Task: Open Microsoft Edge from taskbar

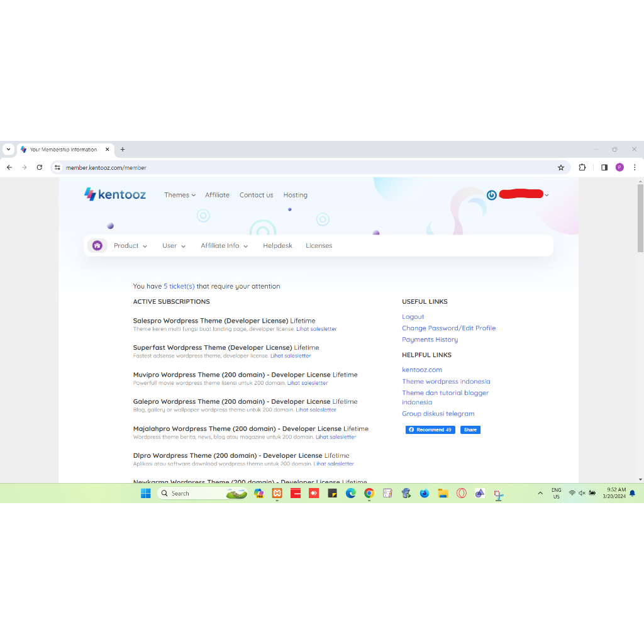Action: pyautogui.click(x=351, y=493)
